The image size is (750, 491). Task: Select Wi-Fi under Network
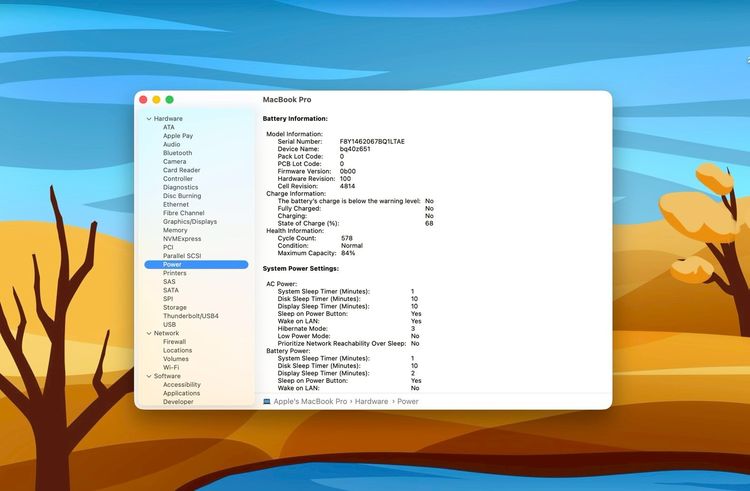171,367
